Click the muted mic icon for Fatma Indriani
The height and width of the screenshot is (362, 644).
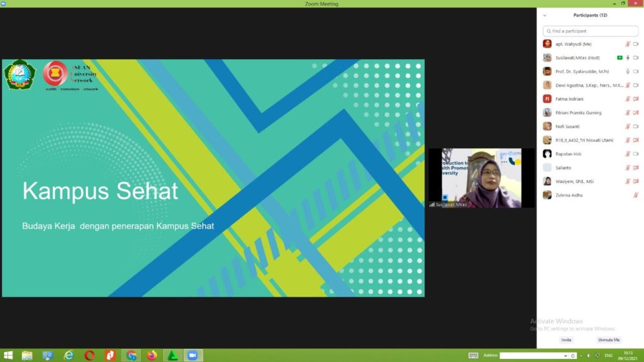628,99
